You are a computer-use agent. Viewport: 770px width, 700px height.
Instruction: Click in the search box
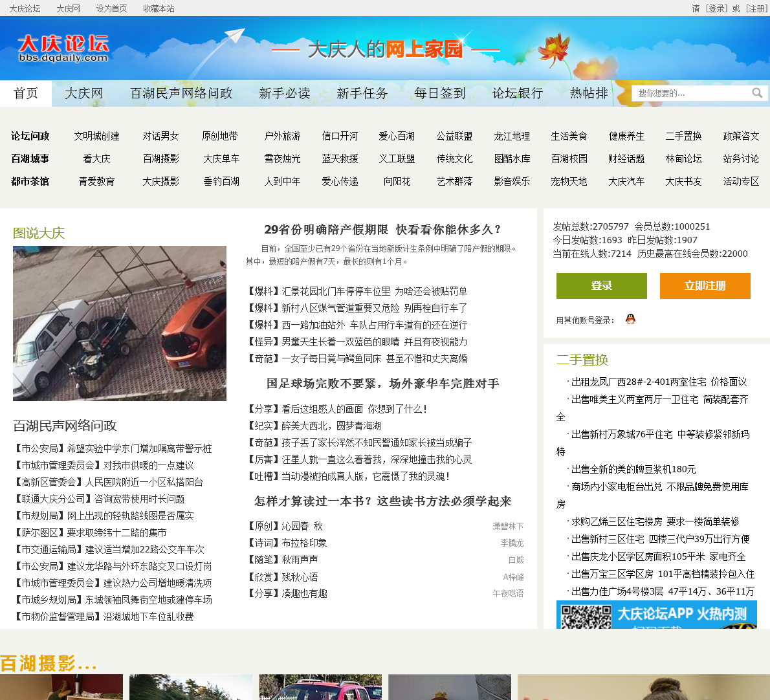click(692, 93)
